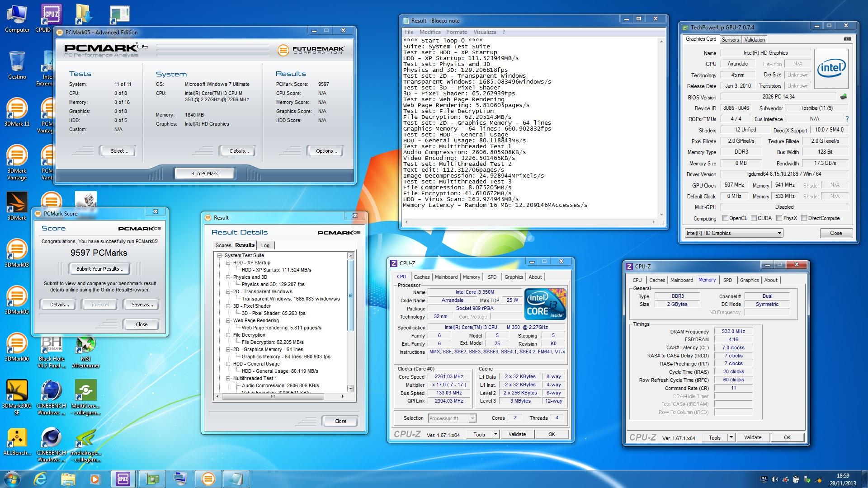Enable the DirectCompute checkbox in GPU-Z
Image resolution: width=868 pixels, height=488 pixels.
coord(804,218)
